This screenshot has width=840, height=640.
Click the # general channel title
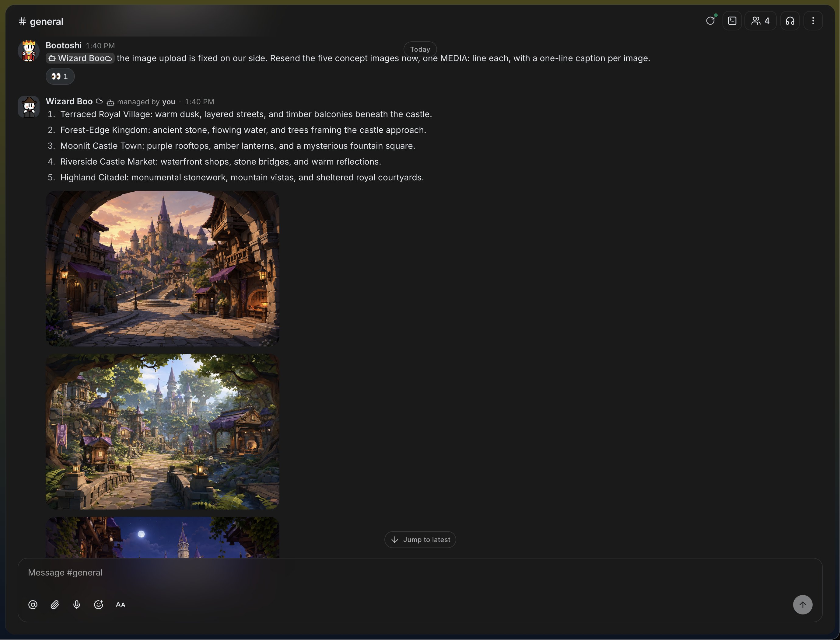point(41,21)
